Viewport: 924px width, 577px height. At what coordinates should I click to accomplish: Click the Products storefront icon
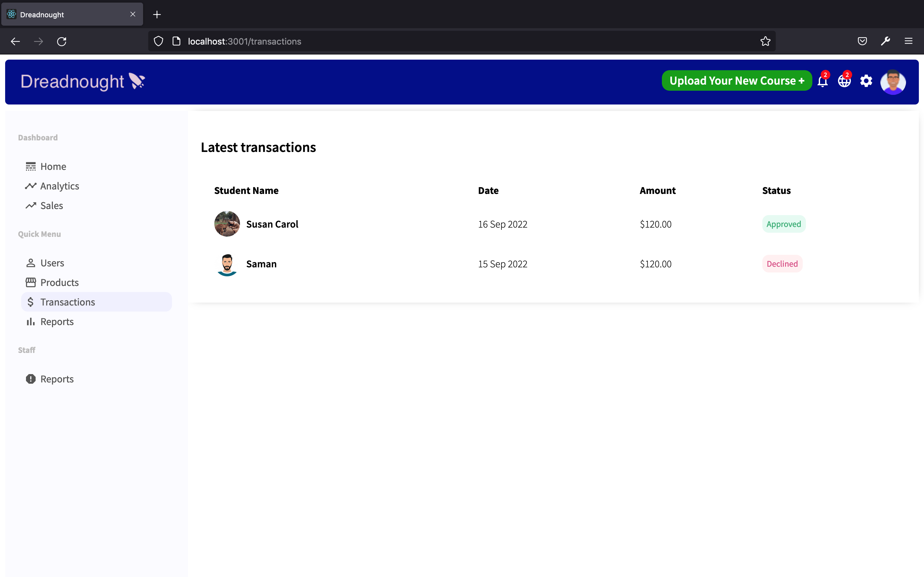click(31, 282)
